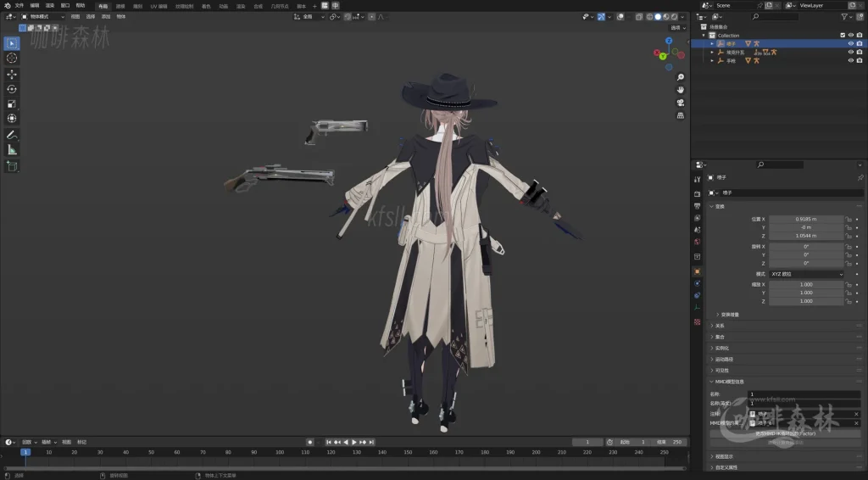Click the location X value 0.9185 m
Viewport: 868px width, 480px height.
(806, 220)
